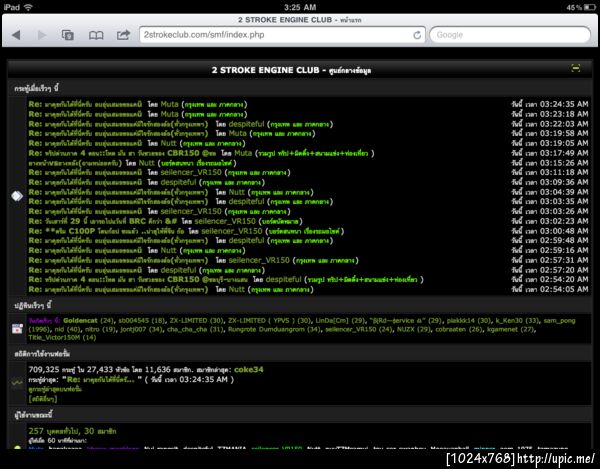Go back with Safari's back arrow
The image size is (600, 469).
coord(16,35)
